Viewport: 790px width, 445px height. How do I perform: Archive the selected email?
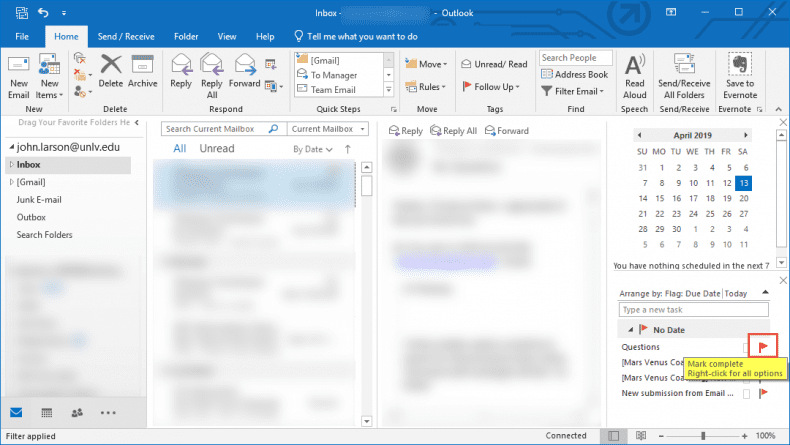click(143, 70)
